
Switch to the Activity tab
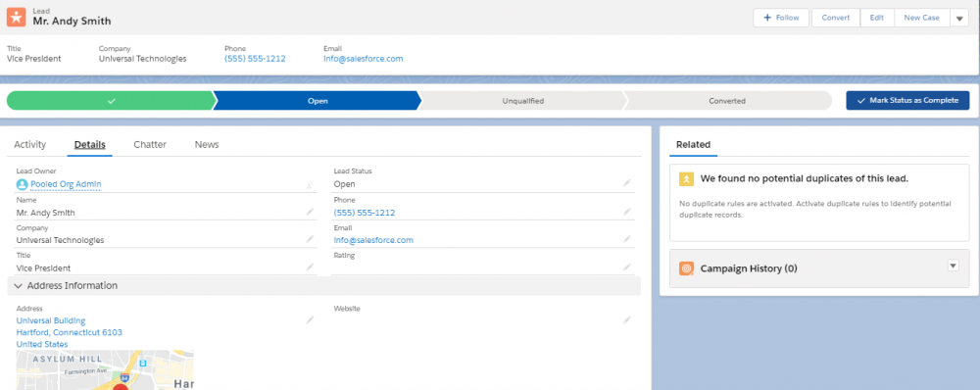point(30,144)
